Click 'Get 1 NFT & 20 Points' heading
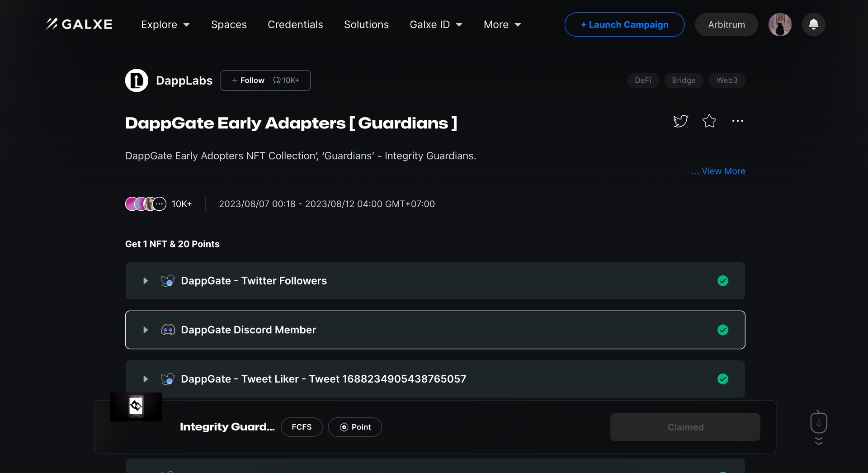 click(172, 244)
